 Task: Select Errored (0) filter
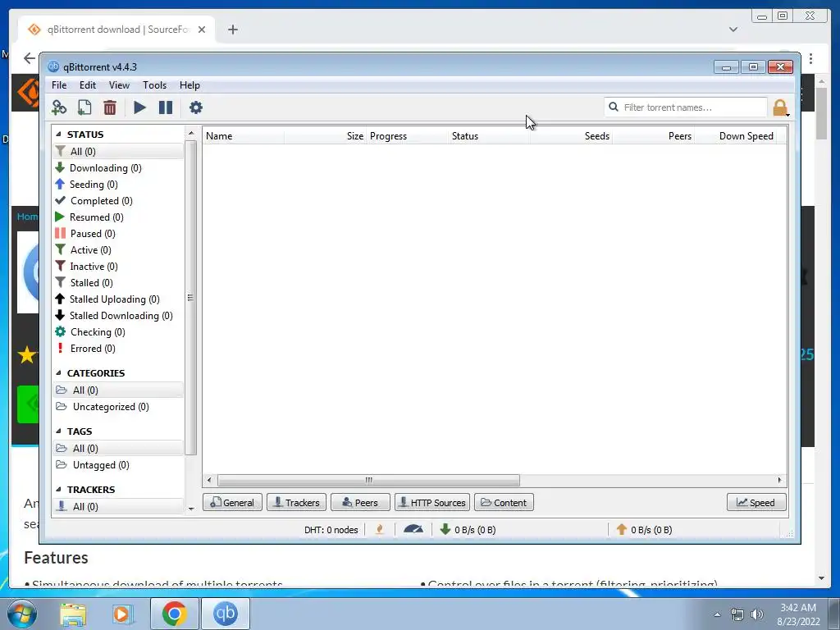click(118, 348)
